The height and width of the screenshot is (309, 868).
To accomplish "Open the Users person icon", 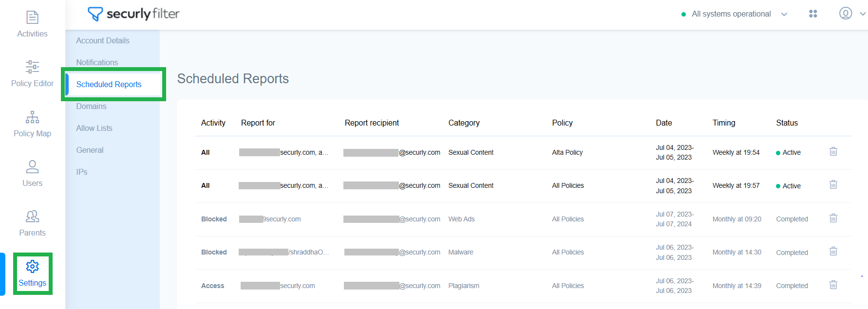I will pyautogui.click(x=32, y=167).
